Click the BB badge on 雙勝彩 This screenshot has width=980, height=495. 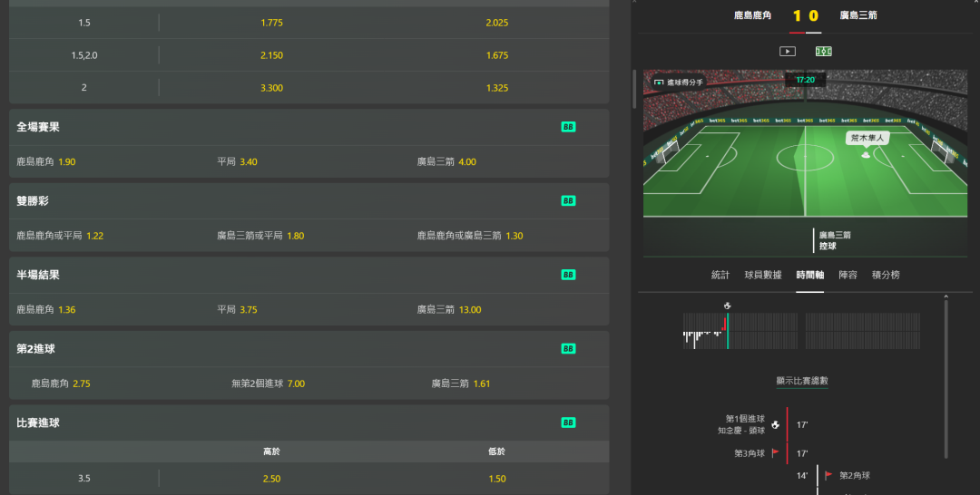[568, 200]
